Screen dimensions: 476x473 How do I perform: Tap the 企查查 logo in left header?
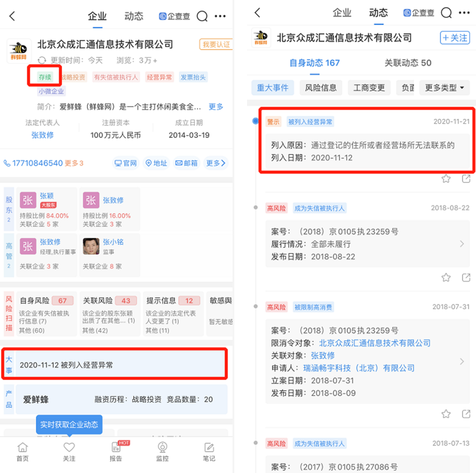pos(175,16)
